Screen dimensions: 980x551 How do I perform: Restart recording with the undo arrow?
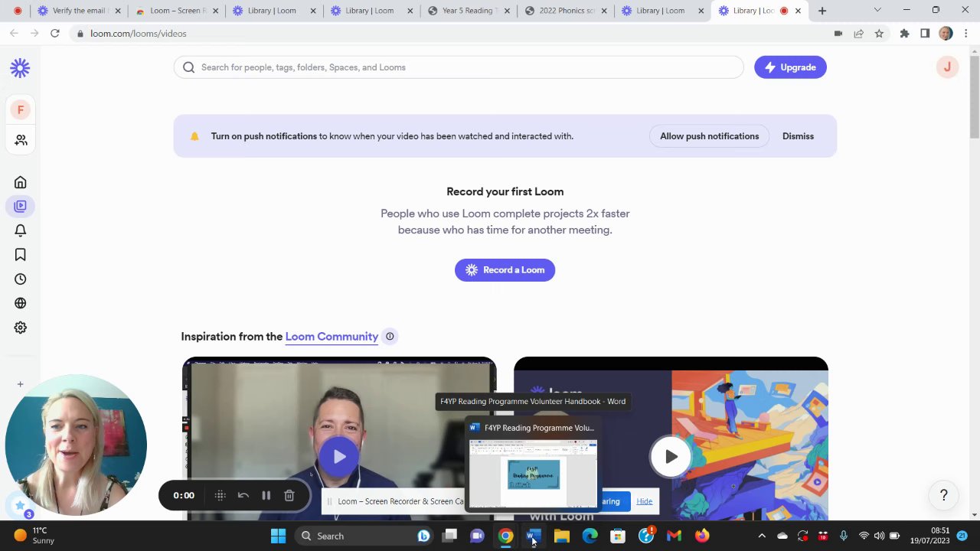tap(243, 495)
